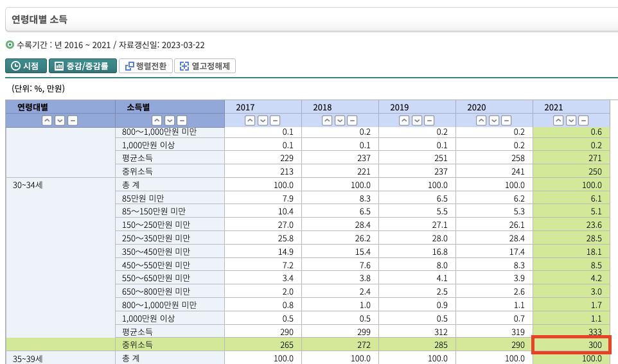Click the 85만원 미만 row label

point(170,198)
